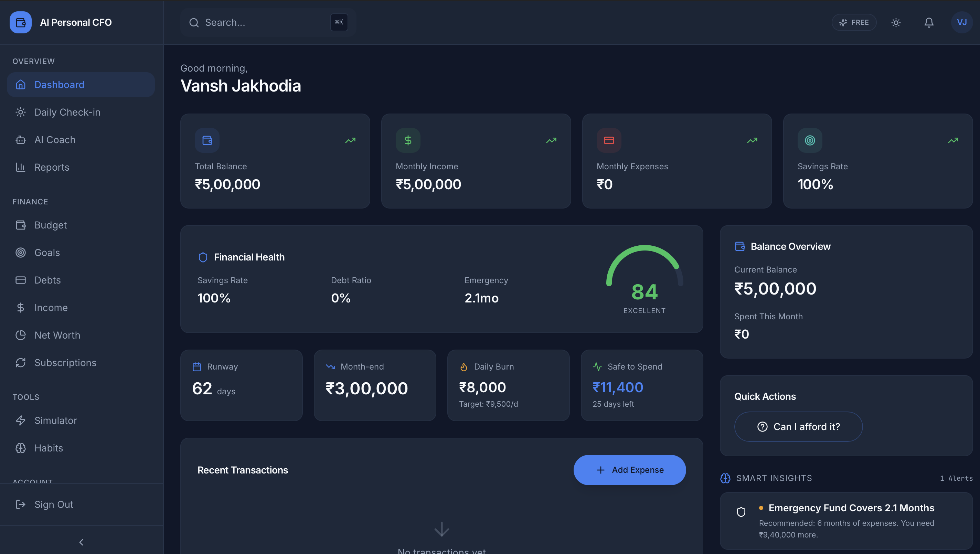Open the Dashboard sidebar entry
The image size is (980, 554).
point(59,84)
